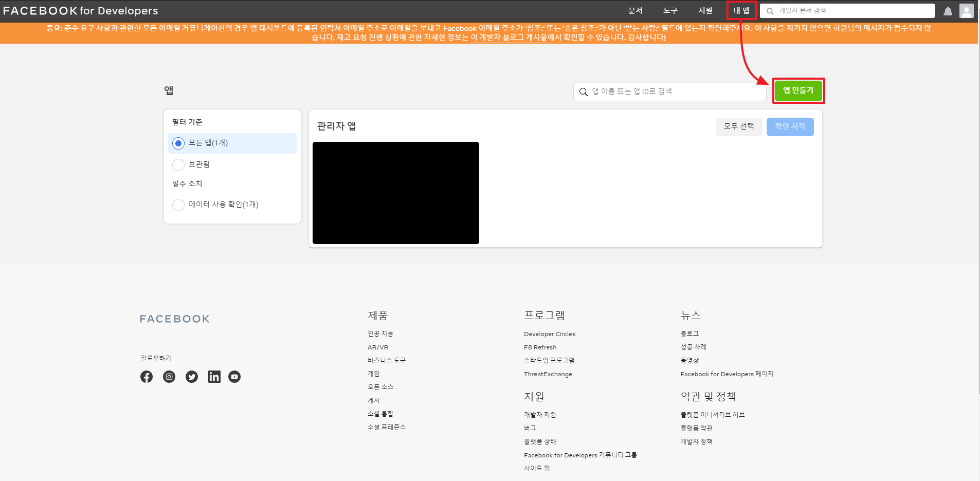Open the ThreatExchange link
980x481 pixels.
click(548, 374)
